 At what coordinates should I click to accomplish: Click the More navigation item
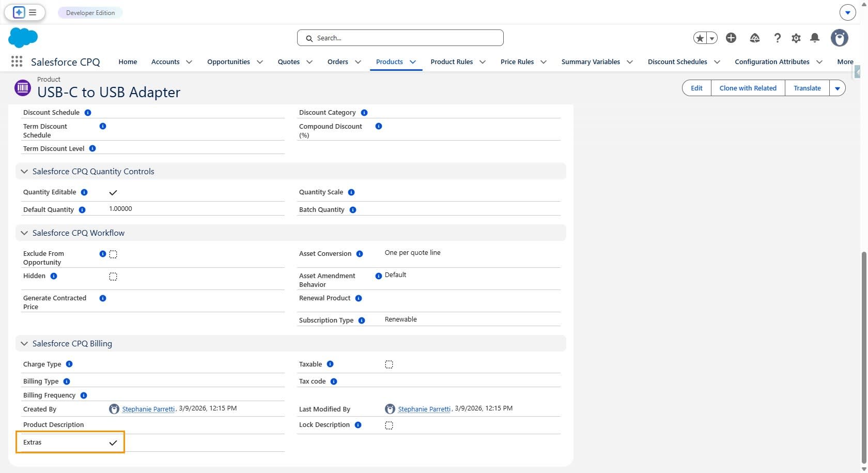(x=845, y=62)
